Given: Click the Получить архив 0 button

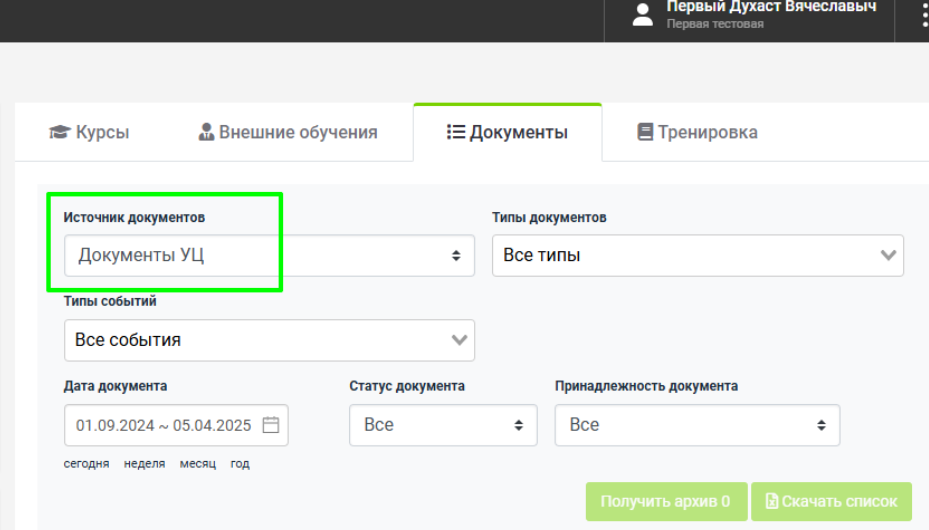Looking at the screenshot, I should (x=666, y=502).
